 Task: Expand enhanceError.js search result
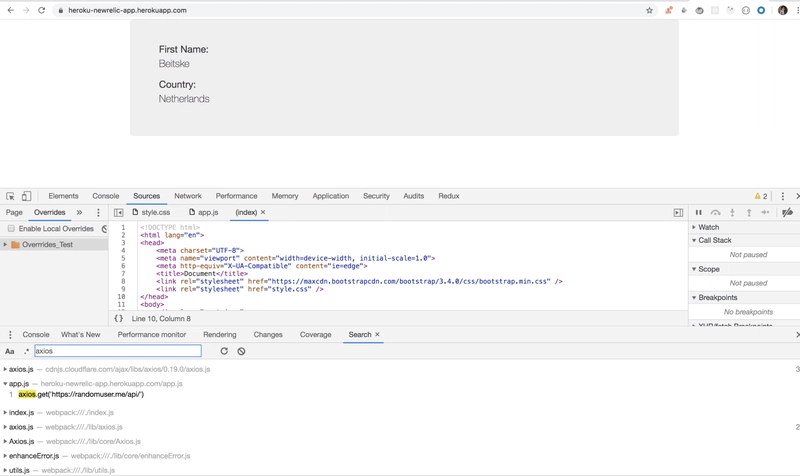click(5, 456)
